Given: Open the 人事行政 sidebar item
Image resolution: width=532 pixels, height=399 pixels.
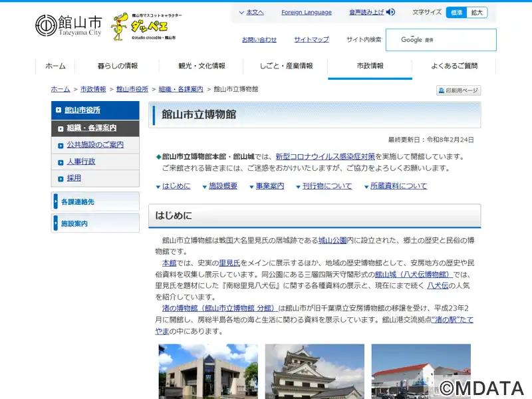Looking at the screenshot, I should coord(80,162).
